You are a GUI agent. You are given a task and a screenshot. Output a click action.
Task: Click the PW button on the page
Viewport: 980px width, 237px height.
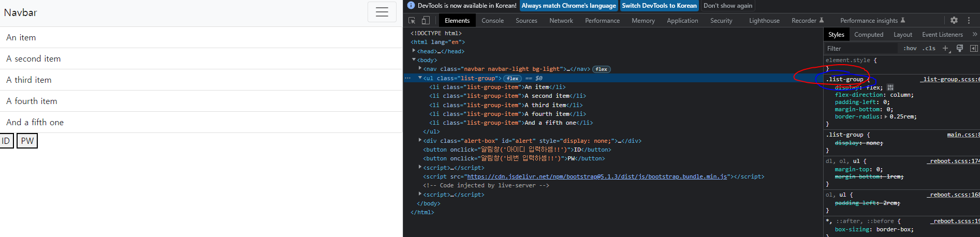pyautogui.click(x=27, y=141)
